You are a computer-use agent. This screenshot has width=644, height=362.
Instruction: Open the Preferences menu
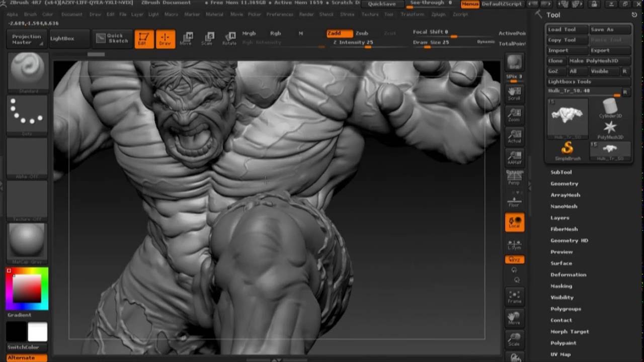point(280,15)
